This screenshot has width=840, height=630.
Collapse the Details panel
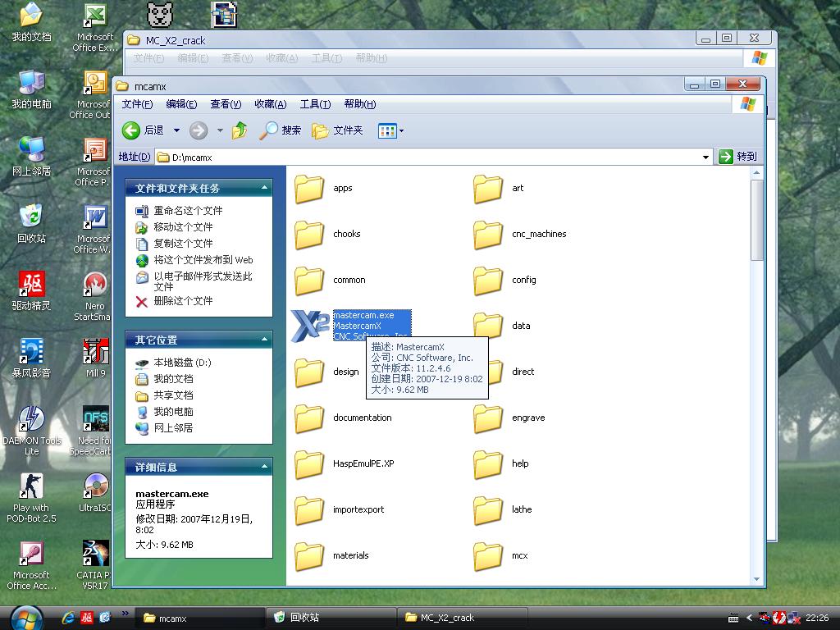click(x=264, y=467)
